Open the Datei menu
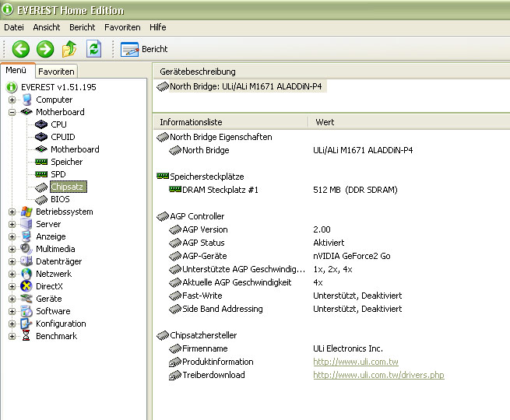 tap(14, 27)
